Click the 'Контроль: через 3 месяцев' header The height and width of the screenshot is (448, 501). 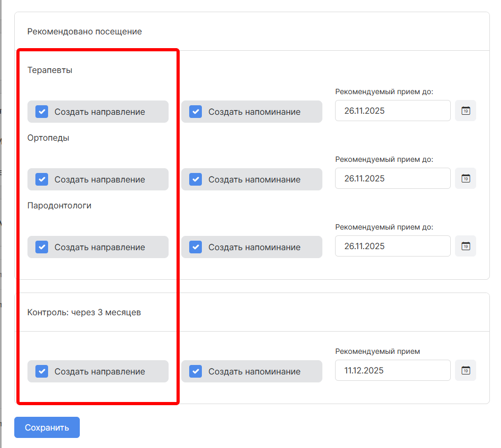pos(84,312)
